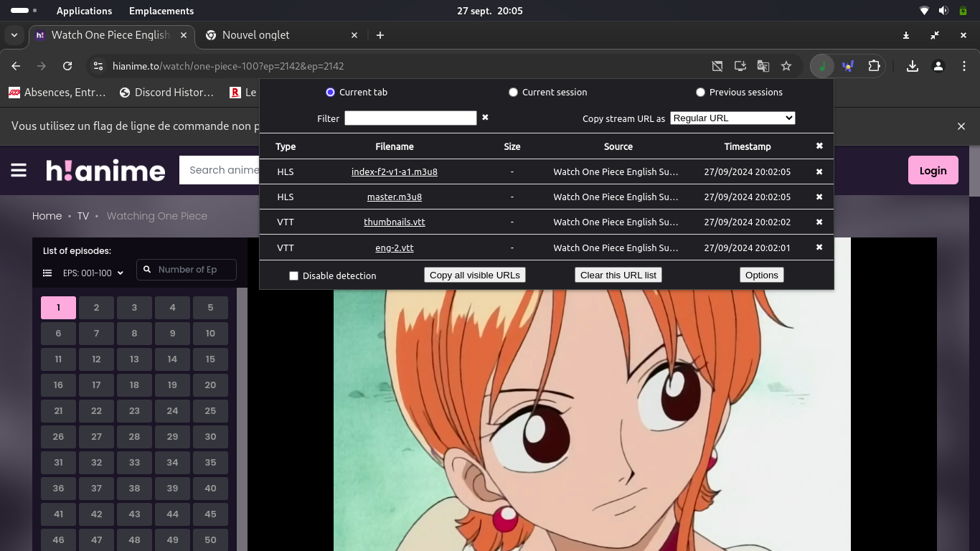Click Clear this URL list button

point(618,275)
